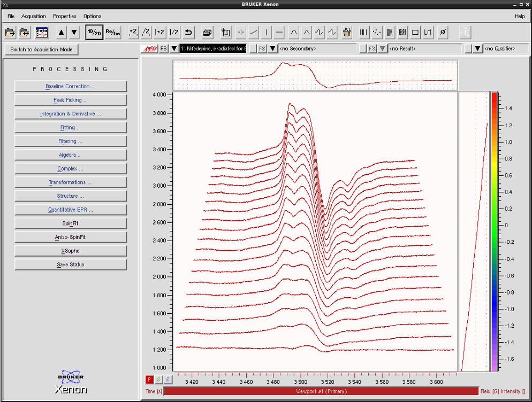Click the multiply intensity by 2 icon
This screenshot has height=402, width=532.
[133, 32]
